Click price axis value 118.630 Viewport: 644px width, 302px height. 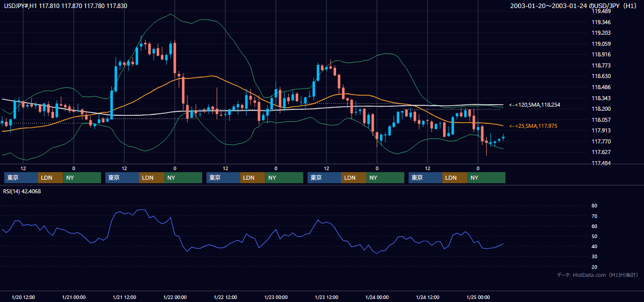601,77
